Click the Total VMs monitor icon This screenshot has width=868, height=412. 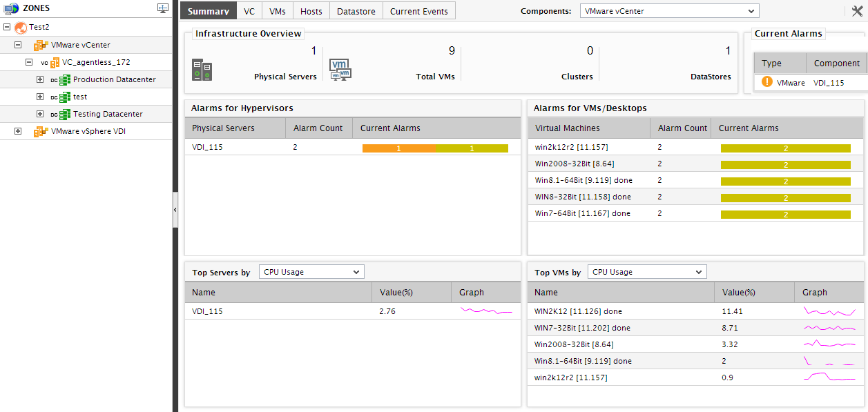tap(340, 70)
